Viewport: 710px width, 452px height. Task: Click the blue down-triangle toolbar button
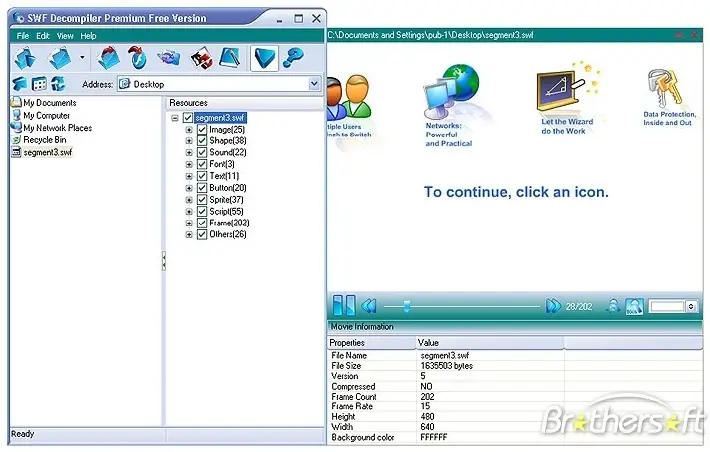264,58
